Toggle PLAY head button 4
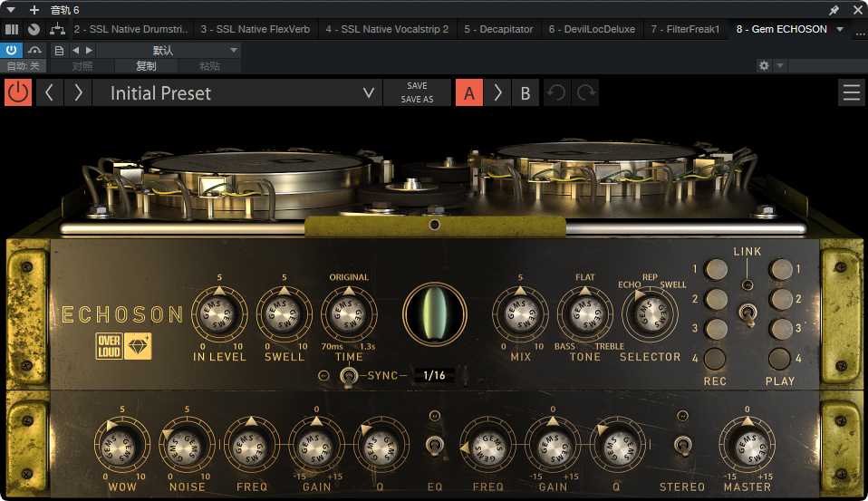This screenshot has height=501, width=868. [x=779, y=359]
